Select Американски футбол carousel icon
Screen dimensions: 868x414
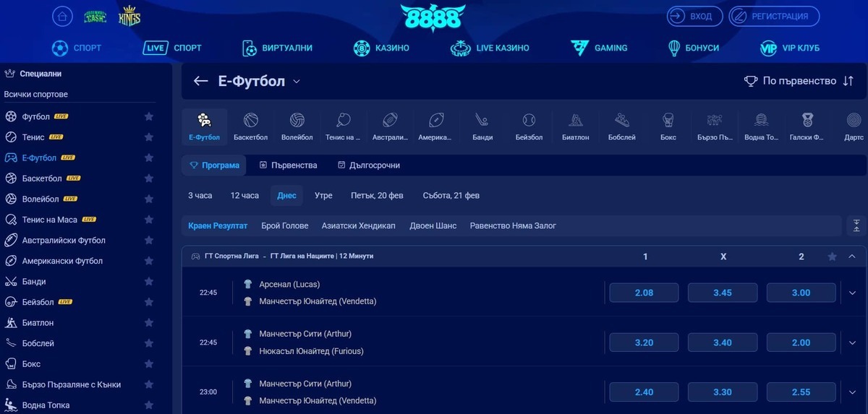tap(436, 127)
